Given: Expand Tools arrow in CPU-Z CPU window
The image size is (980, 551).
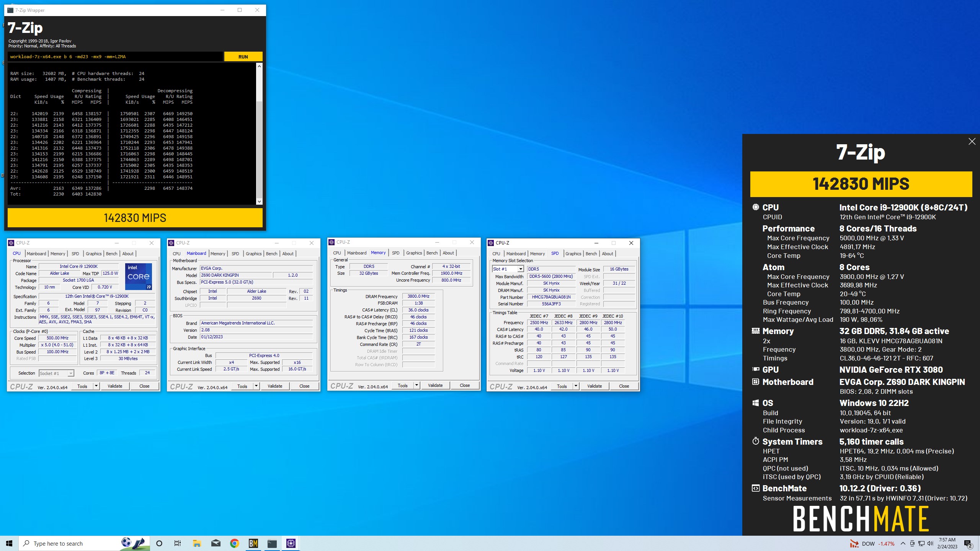Looking at the screenshot, I should pos(96,386).
